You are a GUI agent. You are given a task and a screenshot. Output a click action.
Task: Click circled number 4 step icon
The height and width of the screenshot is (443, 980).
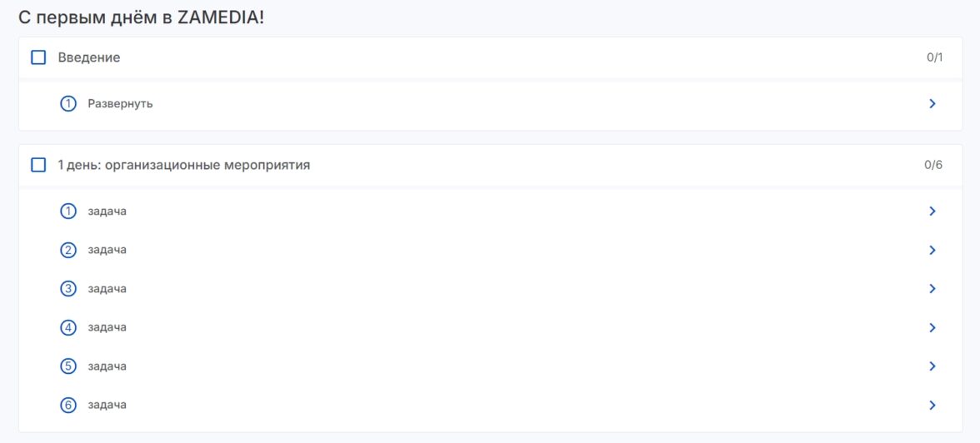(68, 327)
